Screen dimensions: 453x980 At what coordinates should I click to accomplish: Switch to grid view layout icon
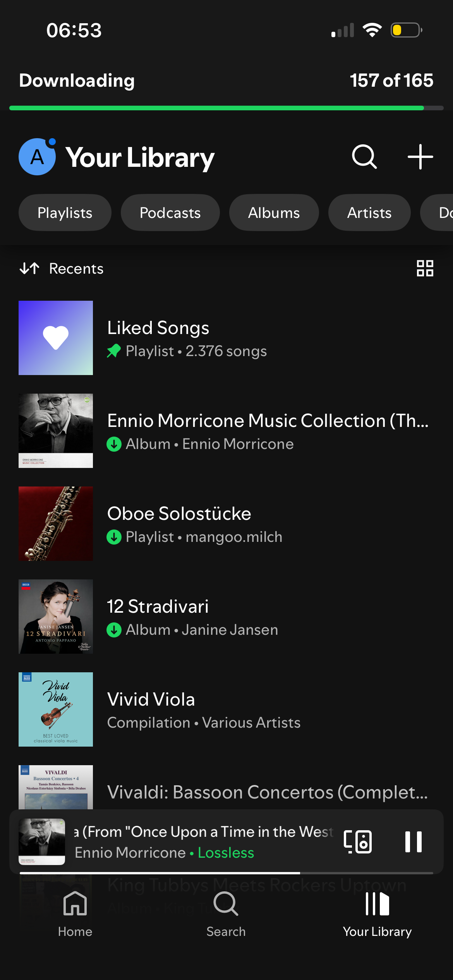pos(425,268)
